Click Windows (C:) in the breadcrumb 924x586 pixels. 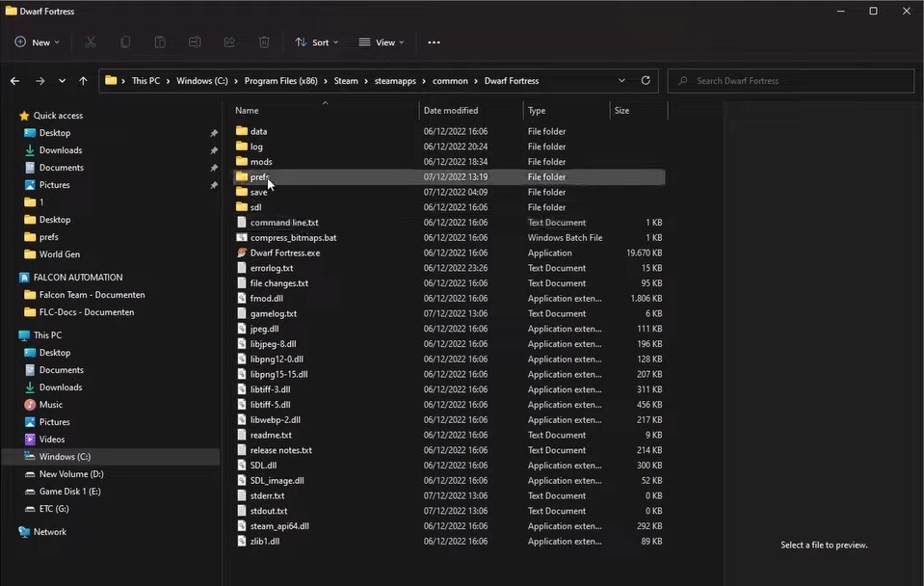click(x=202, y=81)
